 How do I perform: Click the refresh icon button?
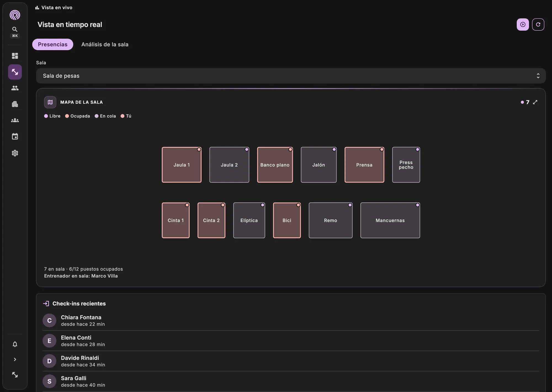[x=538, y=25]
